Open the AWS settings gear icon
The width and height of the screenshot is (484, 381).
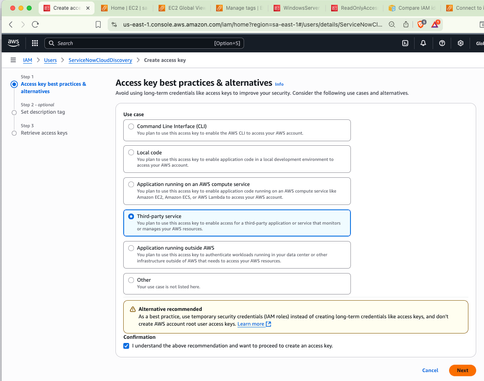(x=460, y=43)
